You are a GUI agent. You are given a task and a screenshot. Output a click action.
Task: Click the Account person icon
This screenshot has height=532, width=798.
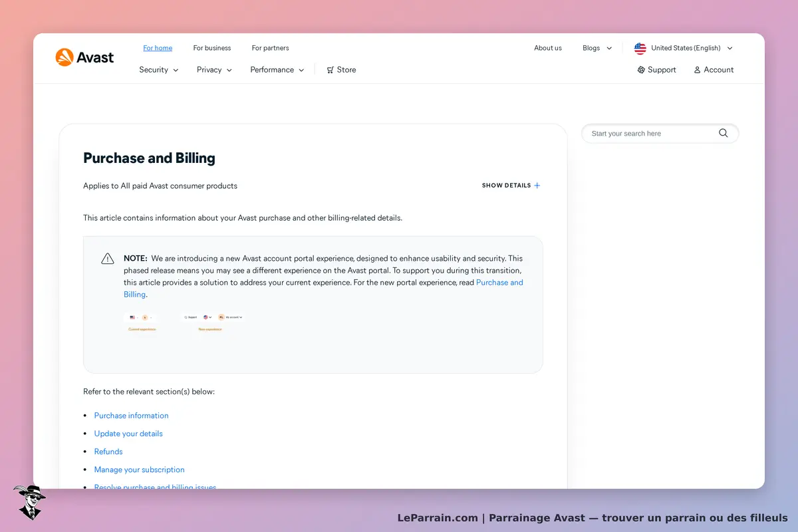(697, 70)
